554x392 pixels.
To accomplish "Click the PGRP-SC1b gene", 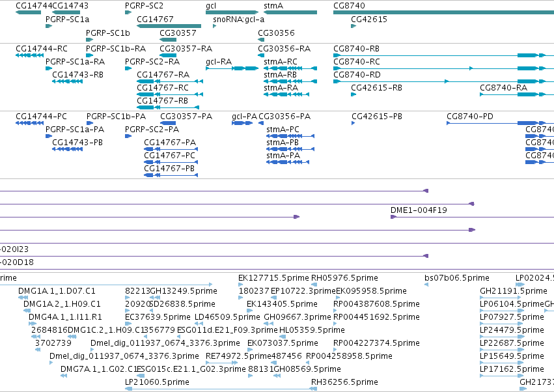I will (x=89, y=40).
